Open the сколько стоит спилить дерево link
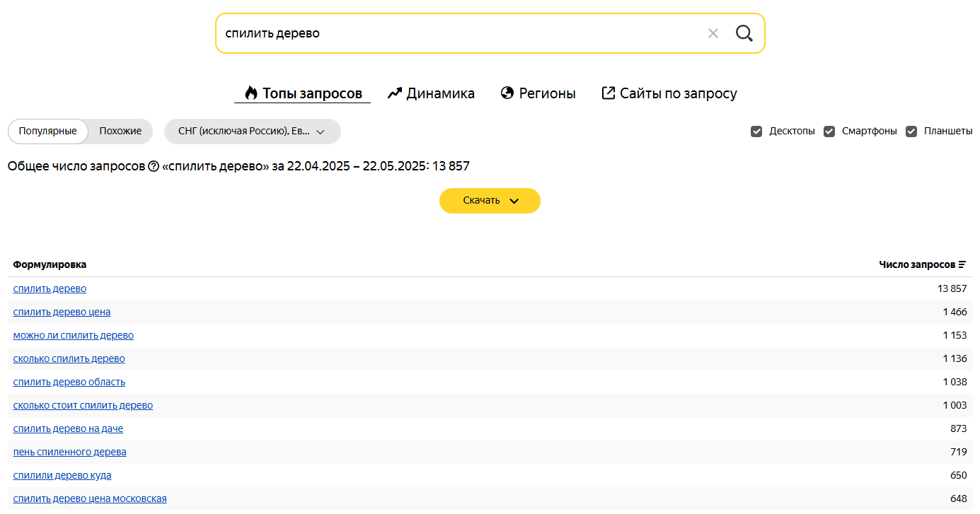 (83, 405)
